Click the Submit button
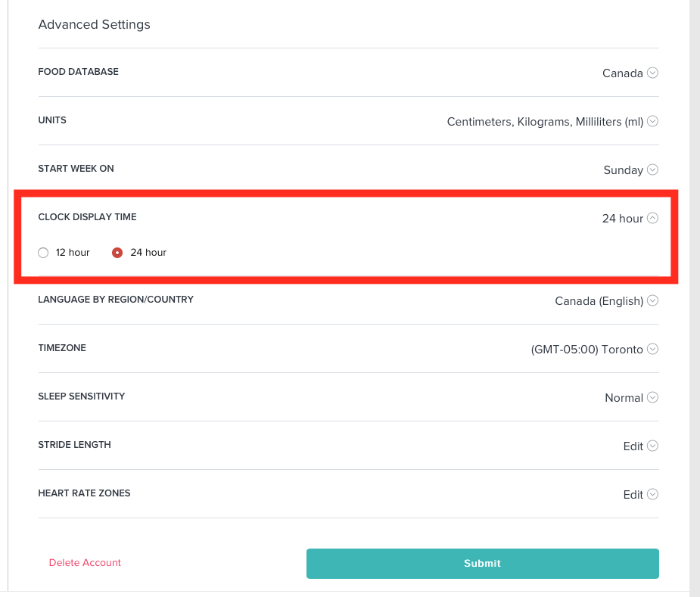The image size is (700, 597). click(x=483, y=564)
